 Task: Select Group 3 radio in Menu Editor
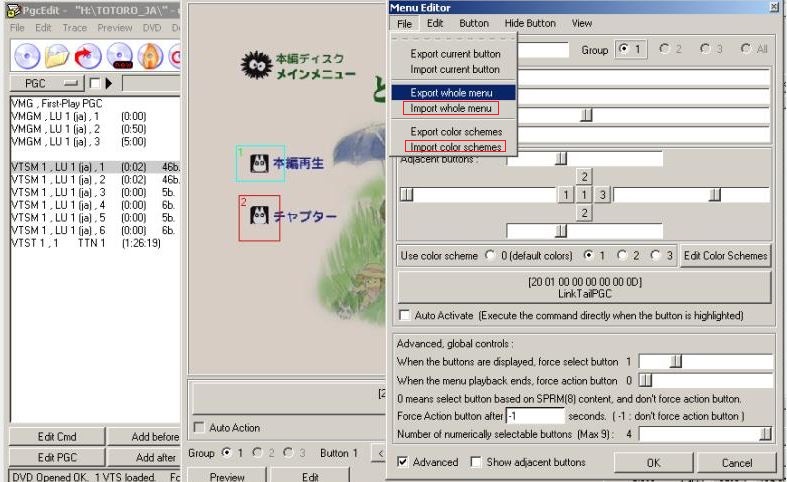coord(705,49)
